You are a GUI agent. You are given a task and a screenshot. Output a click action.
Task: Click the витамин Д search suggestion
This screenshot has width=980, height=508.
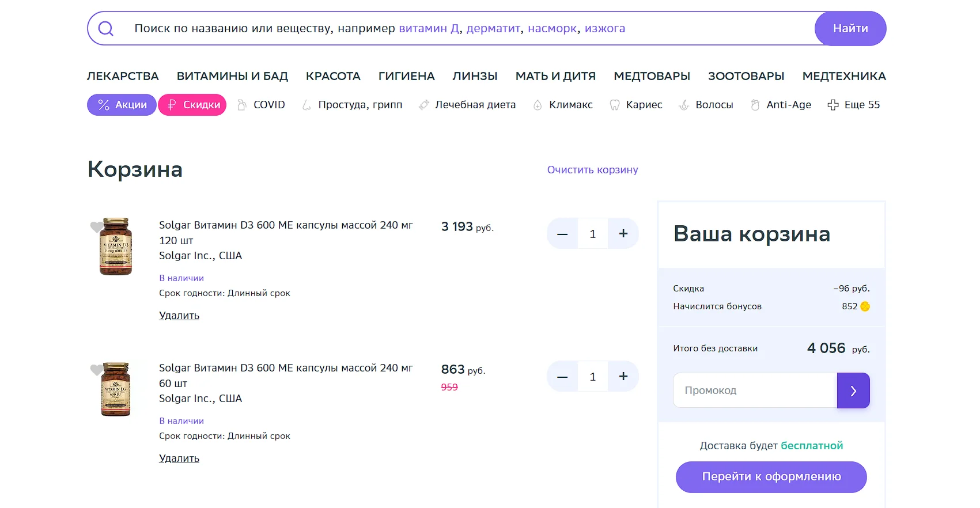coord(429,28)
